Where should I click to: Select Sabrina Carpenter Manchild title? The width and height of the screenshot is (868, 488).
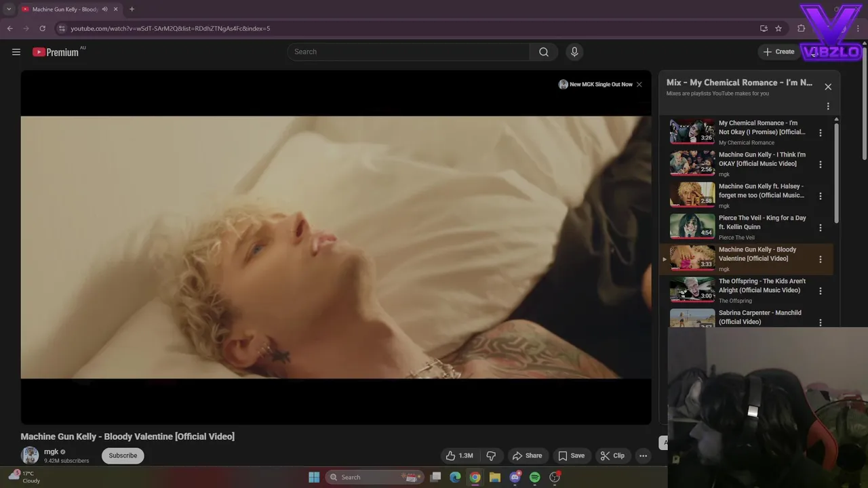(x=760, y=317)
